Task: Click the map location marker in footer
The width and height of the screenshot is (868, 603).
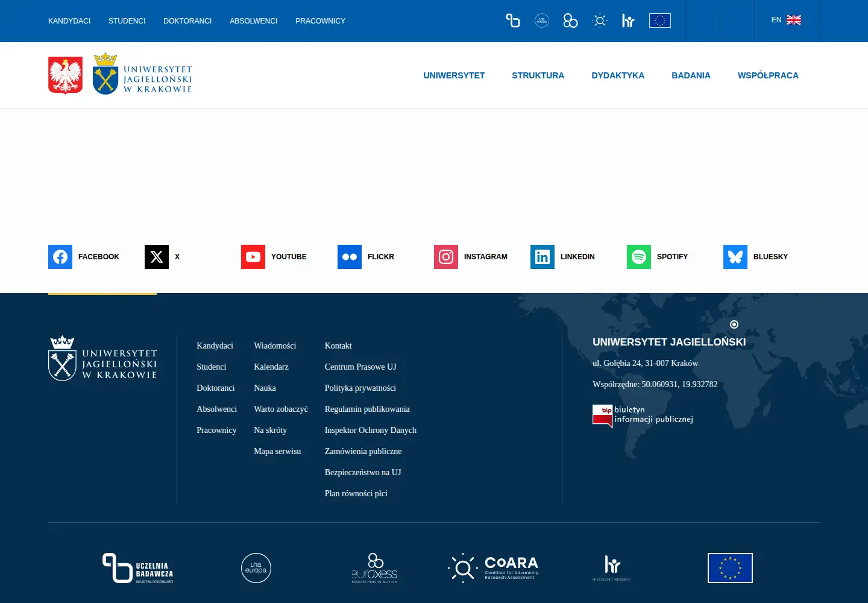Action: click(x=734, y=324)
